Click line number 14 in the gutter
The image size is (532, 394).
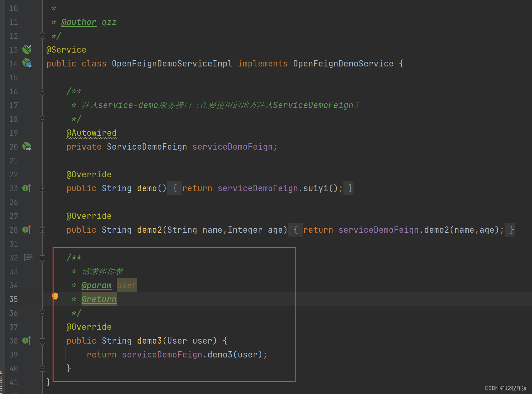coord(14,64)
